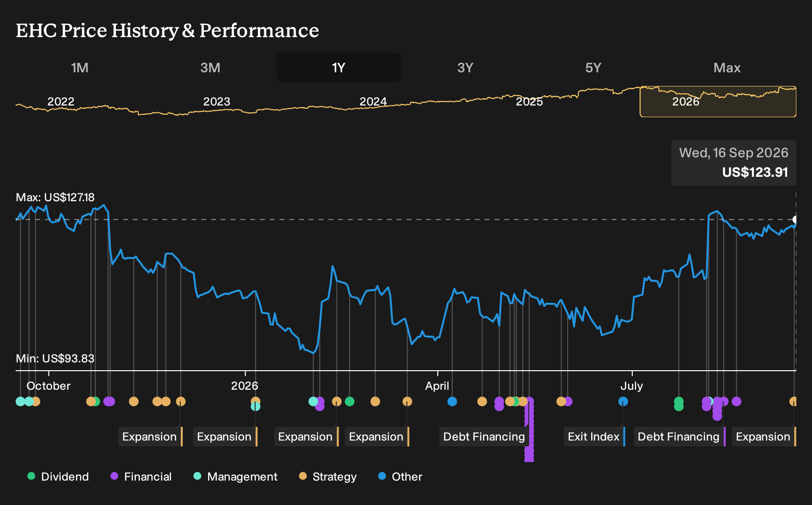
Task: Click the green Dividend marker pair in late July
Action: 679,404
